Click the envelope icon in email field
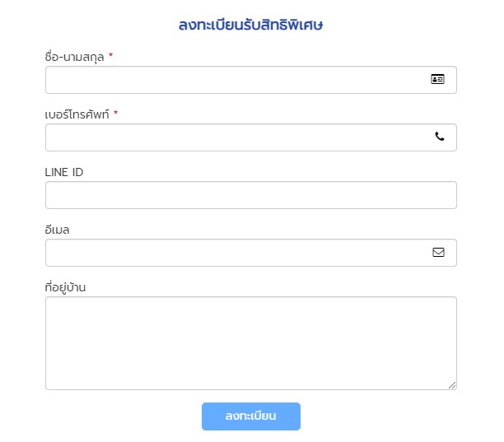This screenshot has height=442, width=504. (x=438, y=252)
